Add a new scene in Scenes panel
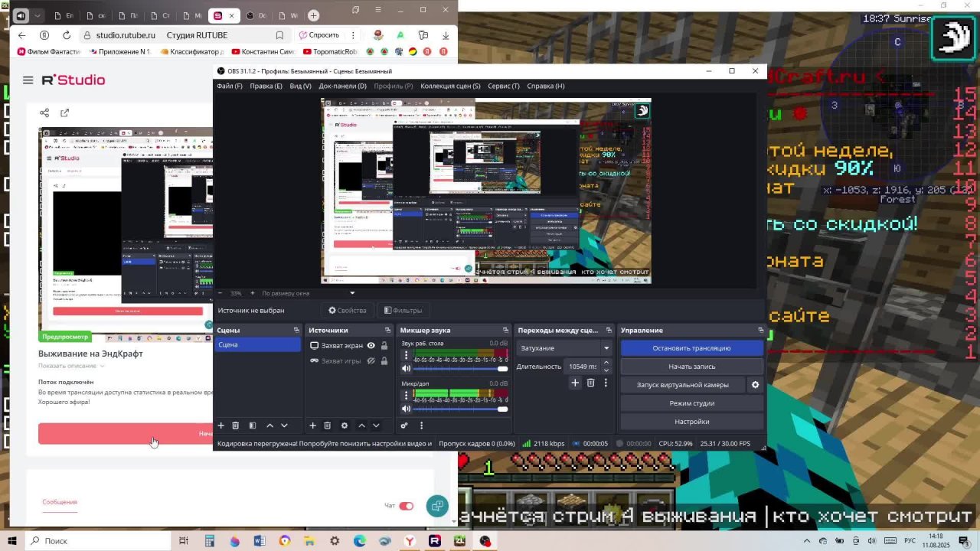Image resolution: width=980 pixels, height=551 pixels. pyautogui.click(x=221, y=425)
